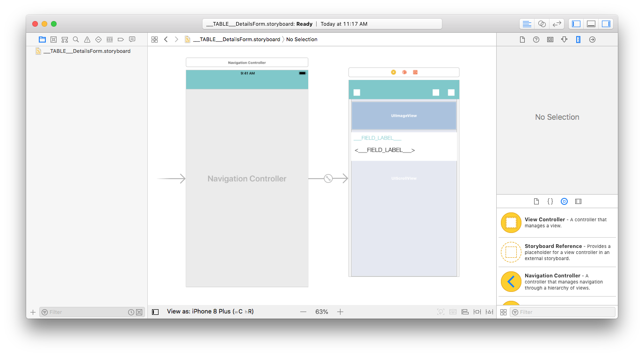Select the left navigation bar button item
Viewport: 644px width, 356px height.
(x=357, y=92)
